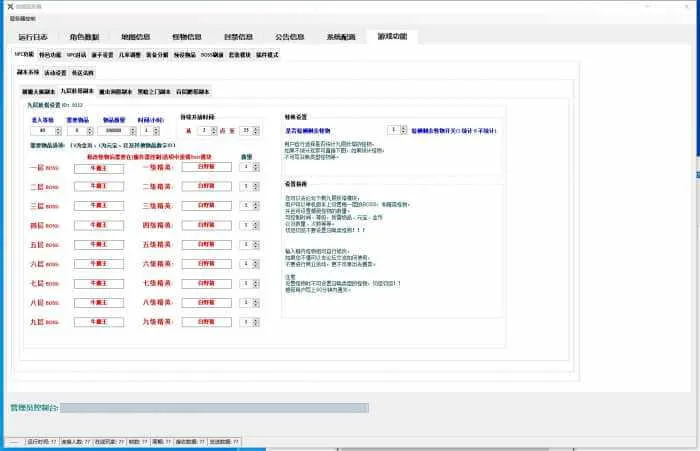The height and width of the screenshot is (451, 700).
Task: Click the 运行时间 status bar entry
Action: click(x=41, y=442)
